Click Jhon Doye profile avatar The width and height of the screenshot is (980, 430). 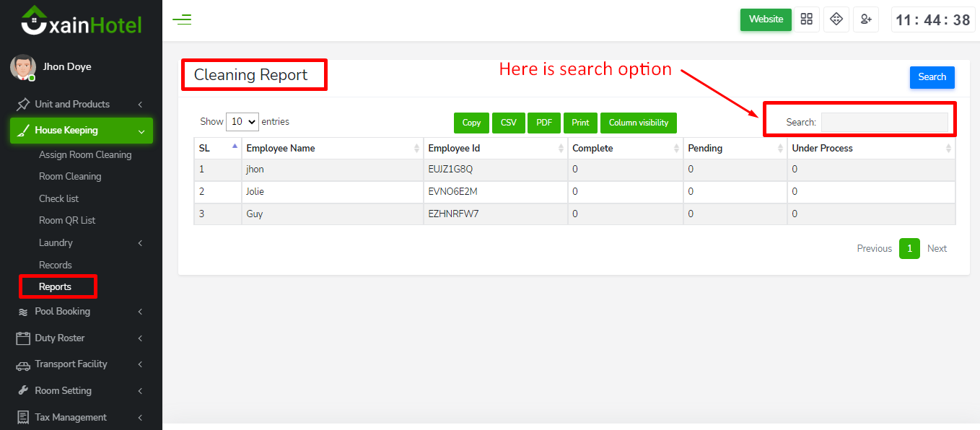pos(22,67)
